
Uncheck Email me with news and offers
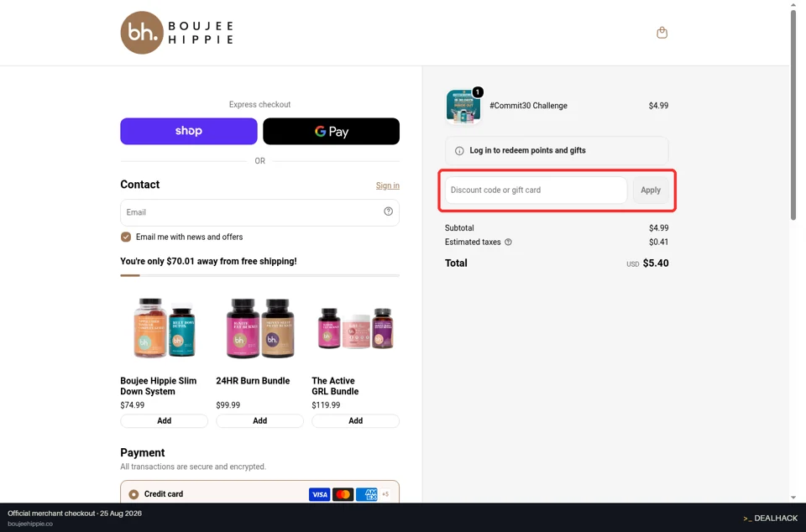click(x=125, y=237)
